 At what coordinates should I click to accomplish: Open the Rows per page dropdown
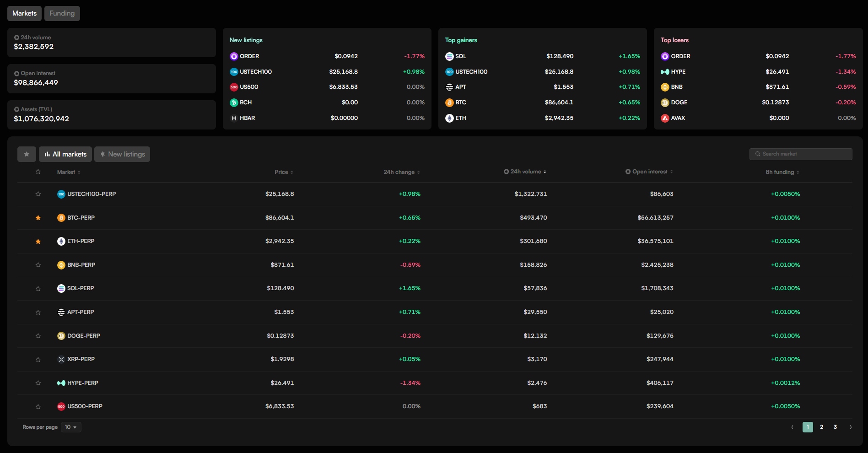point(71,427)
